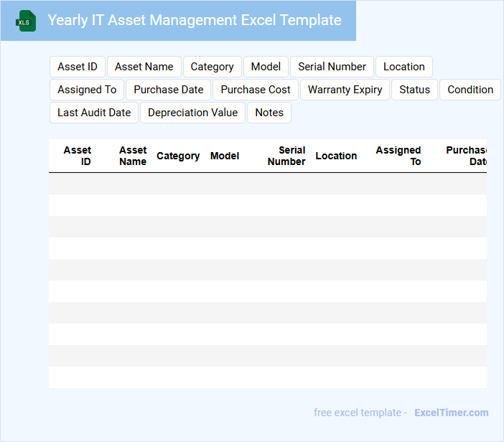The image size is (504, 442).
Task: Select the Location tag chip
Action: click(x=403, y=67)
